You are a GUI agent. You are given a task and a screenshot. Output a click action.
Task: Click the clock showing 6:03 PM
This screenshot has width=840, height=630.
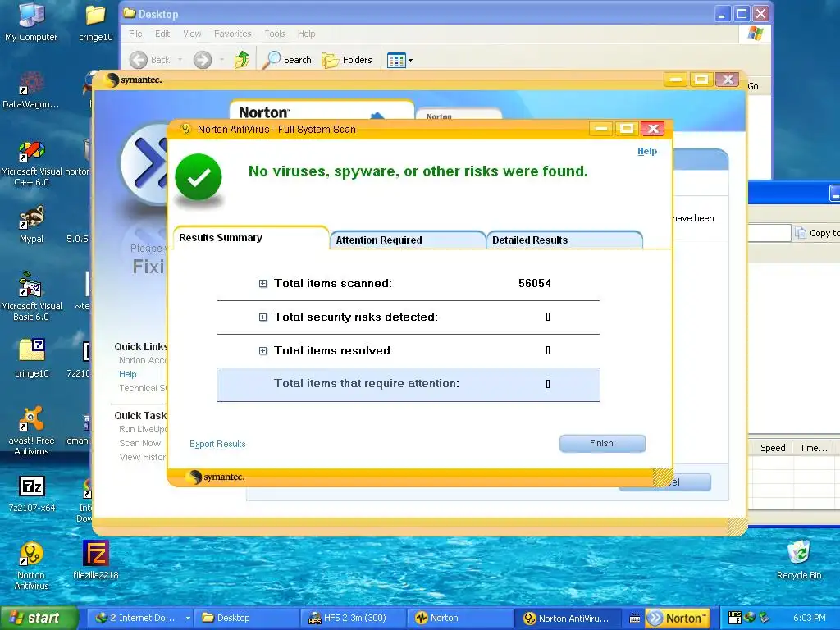(x=810, y=618)
